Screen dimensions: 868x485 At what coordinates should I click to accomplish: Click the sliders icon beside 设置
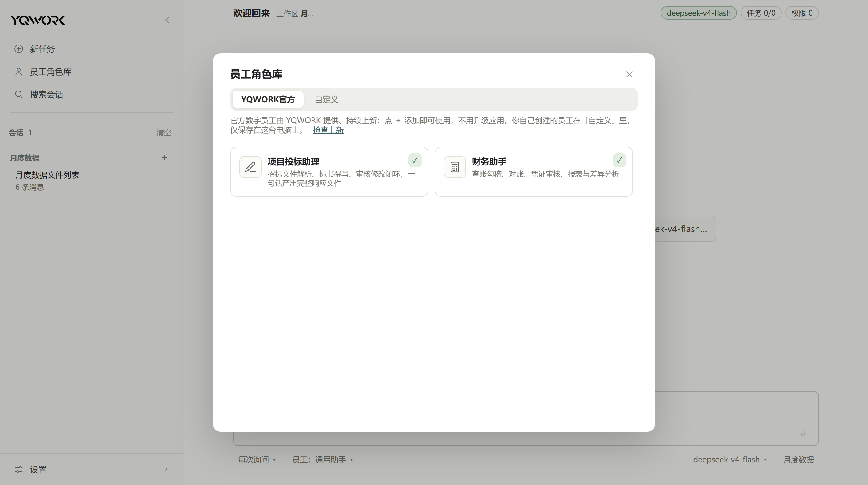point(18,469)
